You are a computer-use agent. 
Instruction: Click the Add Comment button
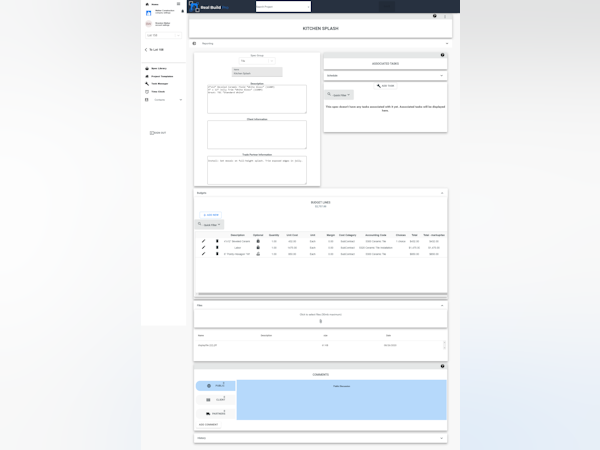[x=209, y=425]
